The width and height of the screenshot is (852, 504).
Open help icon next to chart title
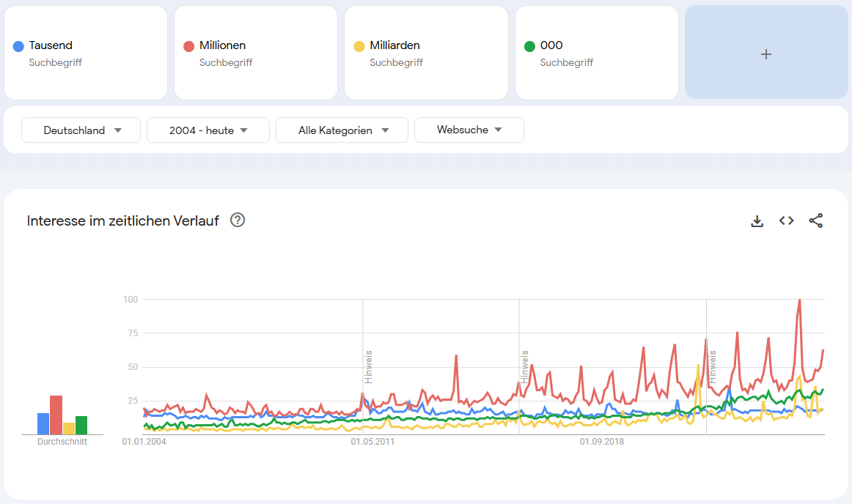click(x=238, y=220)
